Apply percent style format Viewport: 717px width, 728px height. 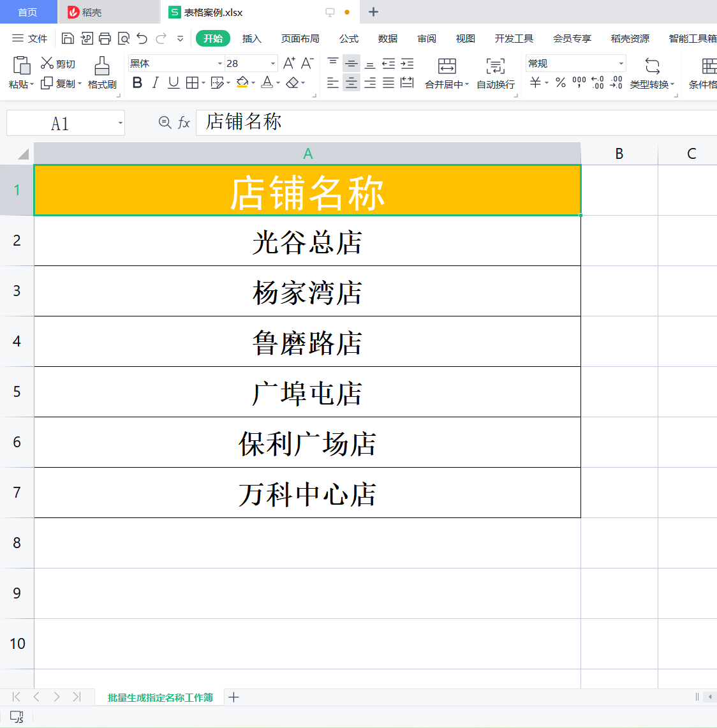point(561,83)
